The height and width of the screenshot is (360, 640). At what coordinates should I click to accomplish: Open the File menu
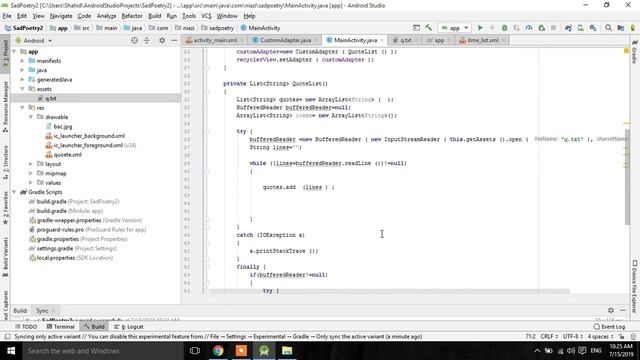(7, 16)
